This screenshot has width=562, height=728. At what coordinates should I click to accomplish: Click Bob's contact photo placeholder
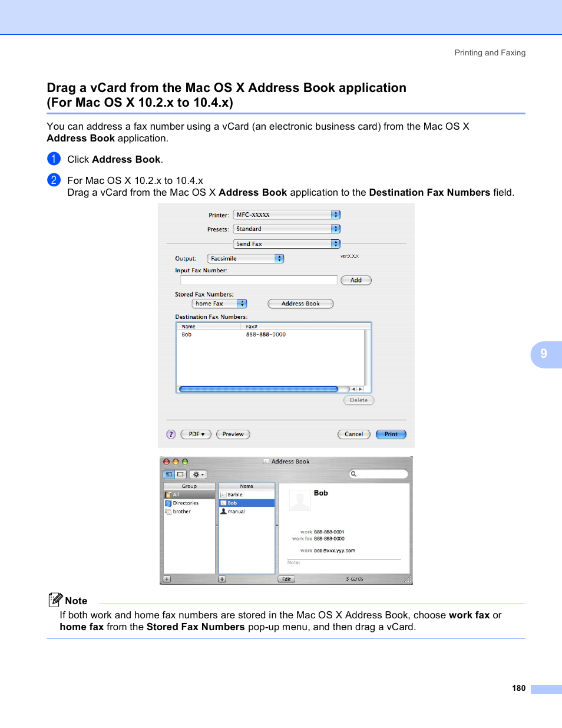300,500
